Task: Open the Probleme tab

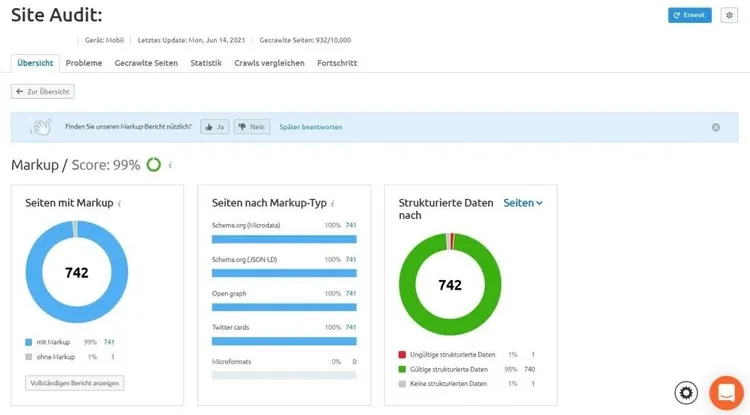Action: pos(84,63)
